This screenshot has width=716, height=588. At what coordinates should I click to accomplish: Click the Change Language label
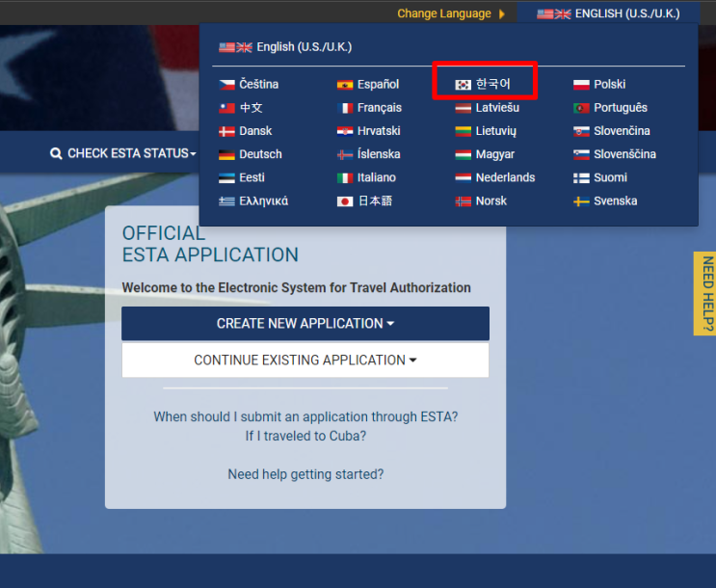pyautogui.click(x=444, y=13)
